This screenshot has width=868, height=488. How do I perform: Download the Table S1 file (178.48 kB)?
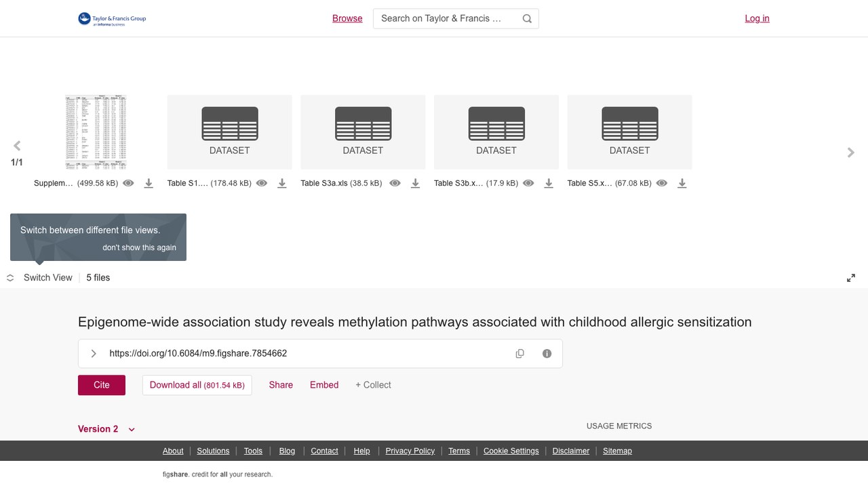tap(282, 183)
